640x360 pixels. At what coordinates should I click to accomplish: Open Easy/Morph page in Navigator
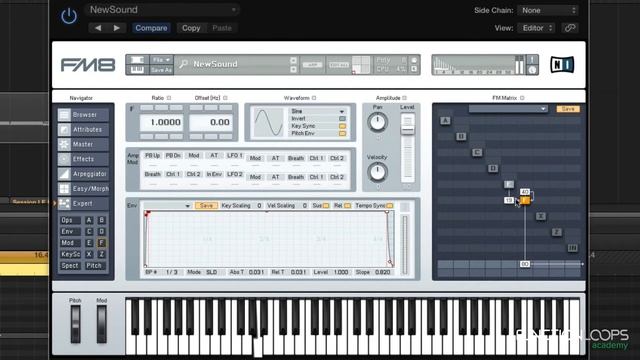click(83, 189)
